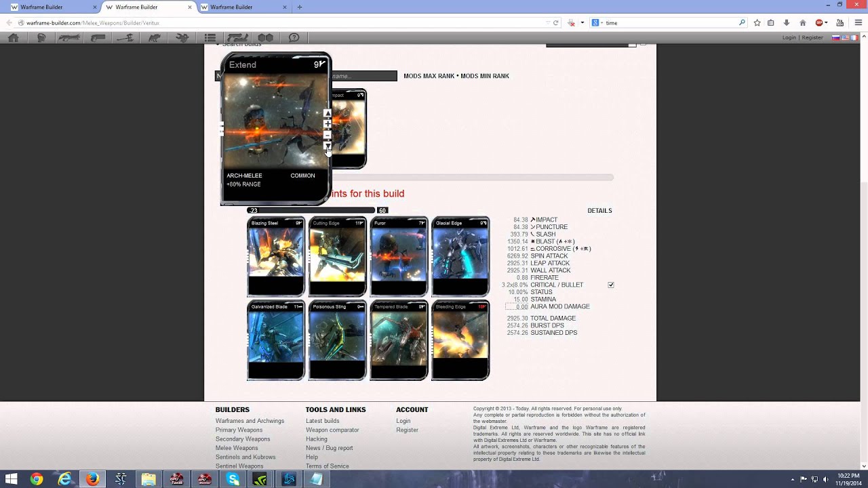Viewport: 868px width, 488px height.
Task: Open the hexagon hacking tool icon
Action: click(x=265, y=38)
